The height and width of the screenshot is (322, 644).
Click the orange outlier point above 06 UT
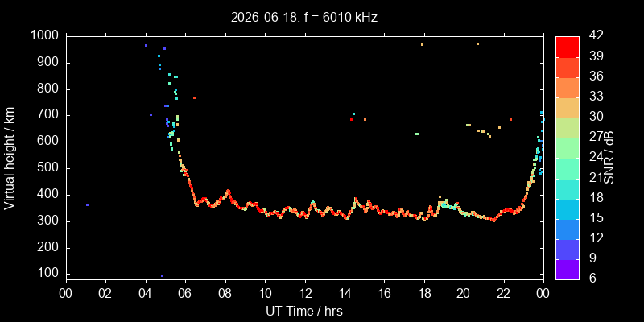(x=194, y=97)
